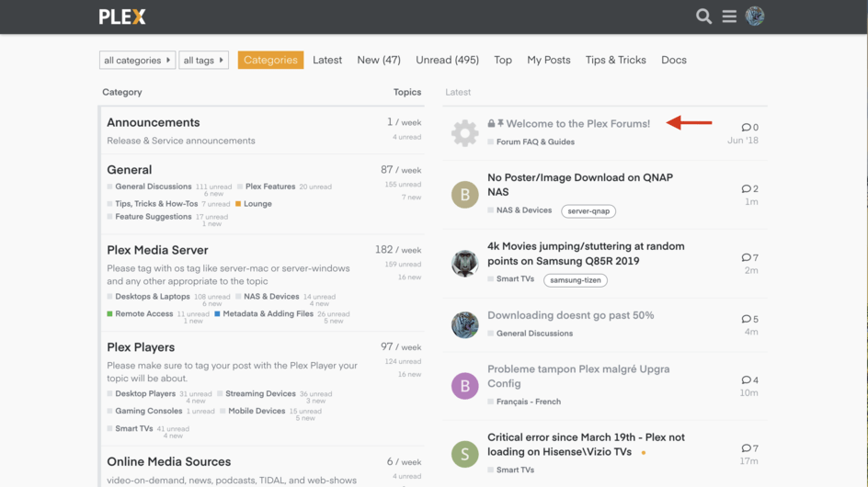The width and height of the screenshot is (868, 487).
Task: Click 4 unread under Announcements
Action: point(406,137)
